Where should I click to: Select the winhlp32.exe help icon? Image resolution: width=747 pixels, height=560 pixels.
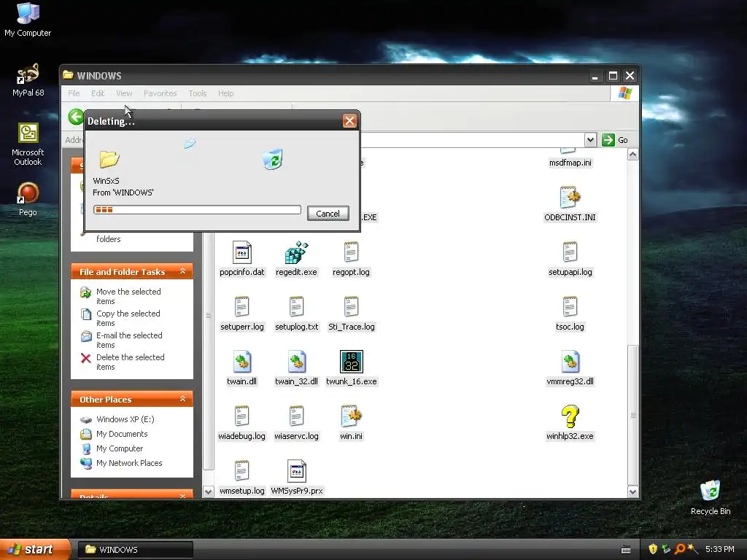click(x=570, y=424)
